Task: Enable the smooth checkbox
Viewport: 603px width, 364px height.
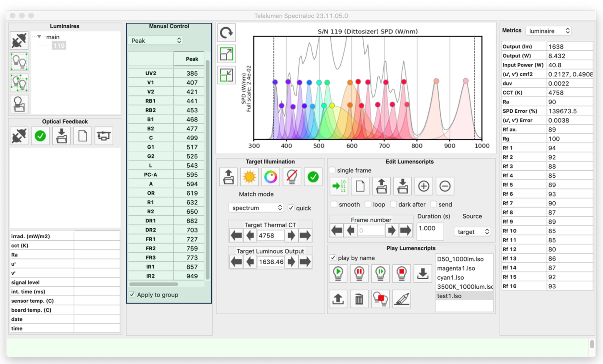Action: point(334,204)
